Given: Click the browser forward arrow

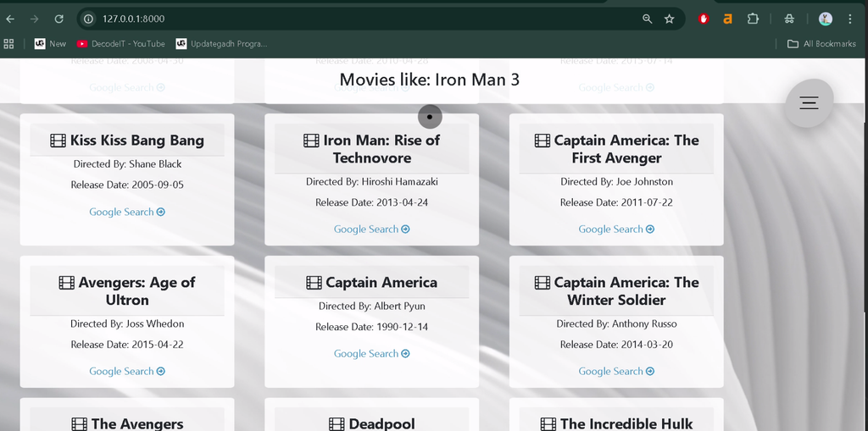Looking at the screenshot, I should click(34, 19).
